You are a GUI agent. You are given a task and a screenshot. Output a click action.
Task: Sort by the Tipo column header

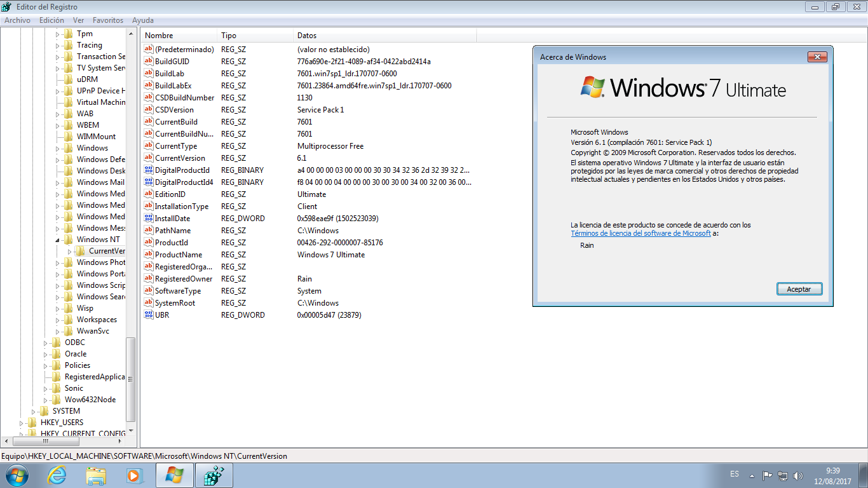tap(255, 36)
